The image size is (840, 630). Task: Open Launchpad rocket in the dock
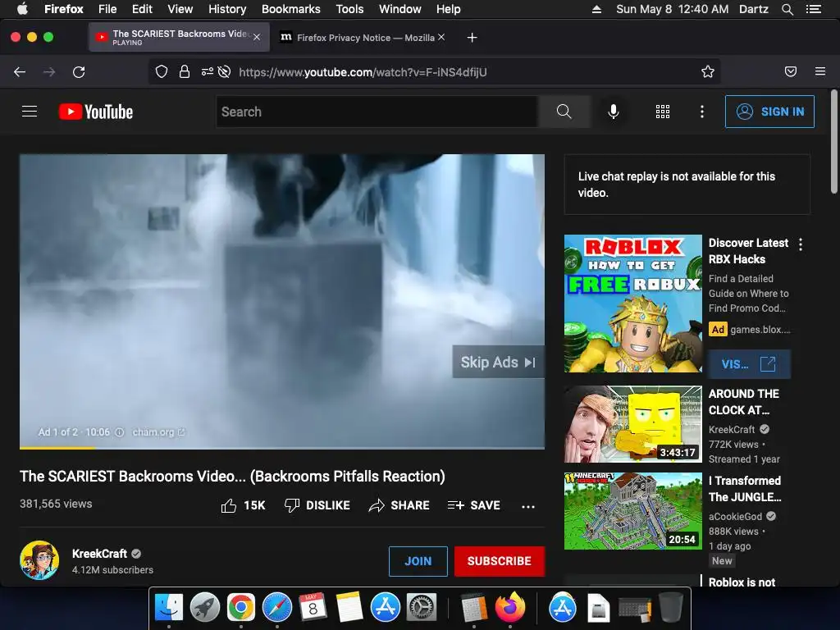204,608
